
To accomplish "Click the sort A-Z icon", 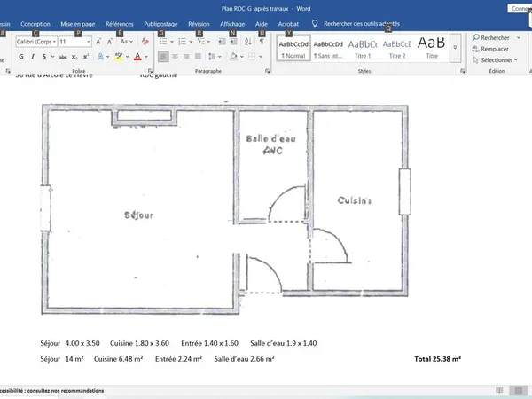I will pos(248,42).
